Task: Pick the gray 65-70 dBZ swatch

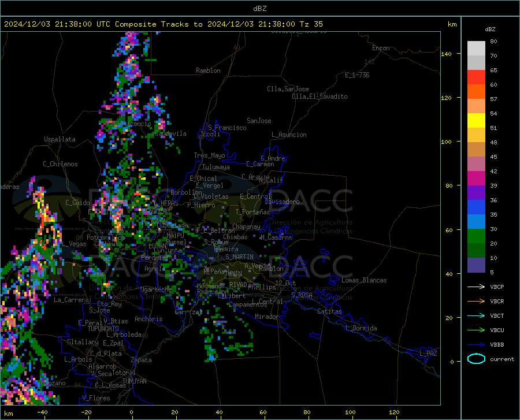Action: [476, 63]
